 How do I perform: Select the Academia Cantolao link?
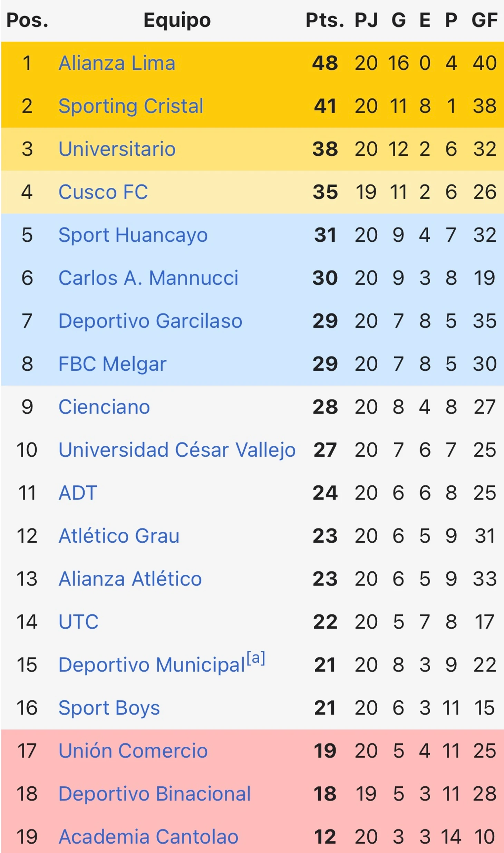pos(148,837)
